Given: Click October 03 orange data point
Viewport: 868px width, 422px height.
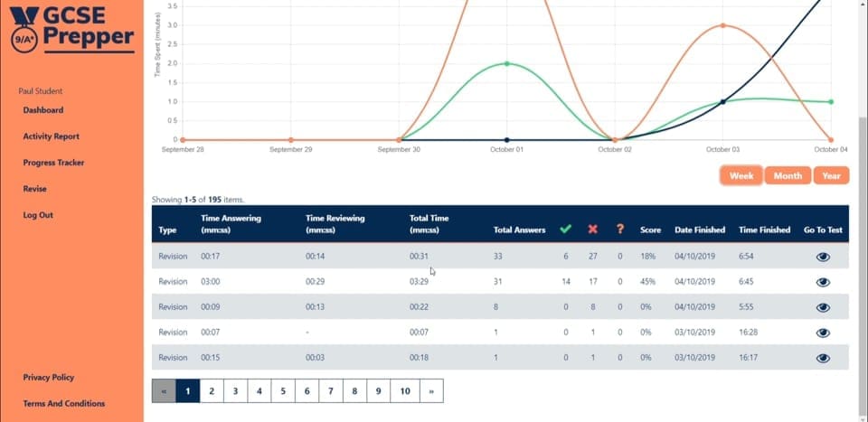Looking at the screenshot, I should tap(723, 25).
